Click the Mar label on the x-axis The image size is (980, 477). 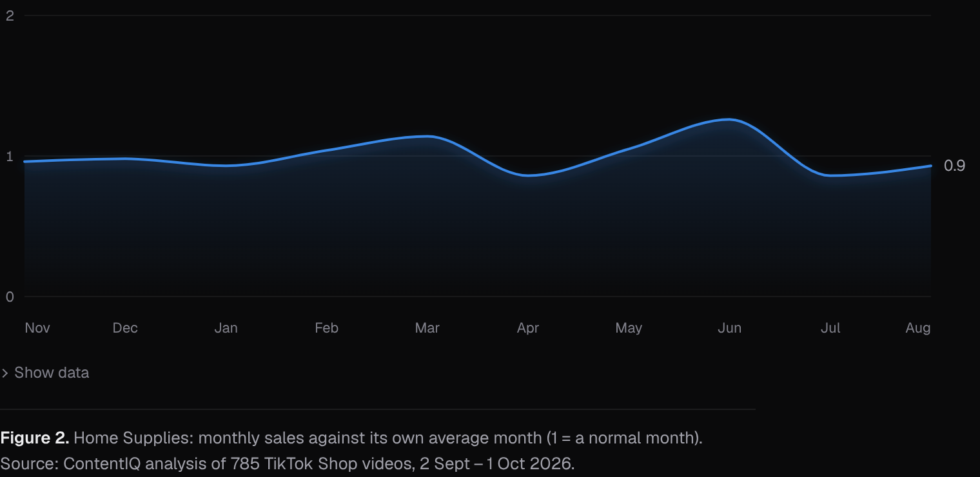427,328
